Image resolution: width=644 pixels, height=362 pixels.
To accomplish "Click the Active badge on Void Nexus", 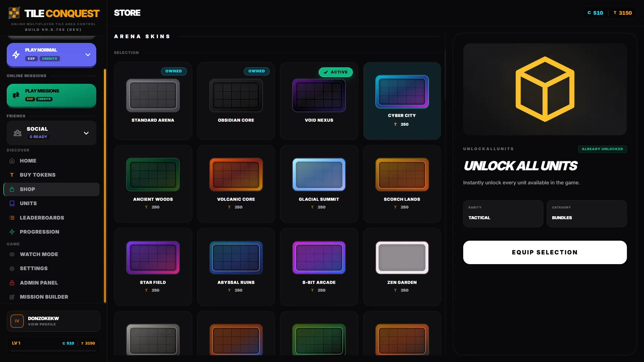I will (x=336, y=72).
